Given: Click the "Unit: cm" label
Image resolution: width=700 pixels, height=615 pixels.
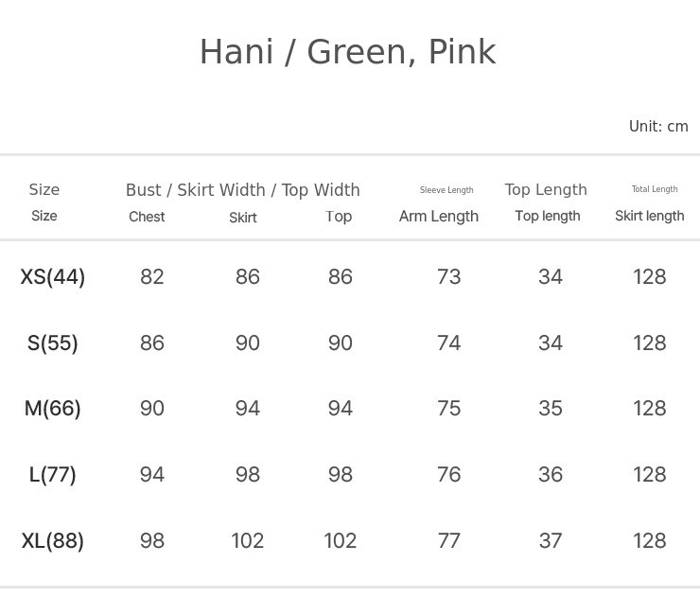Looking at the screenshot, I should point(658,127).
